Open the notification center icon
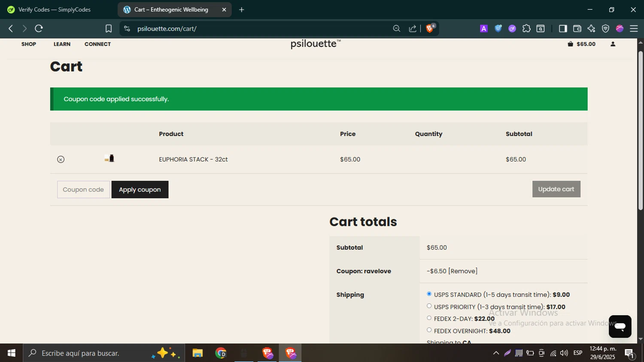644x362 pixels. (630, 353)
